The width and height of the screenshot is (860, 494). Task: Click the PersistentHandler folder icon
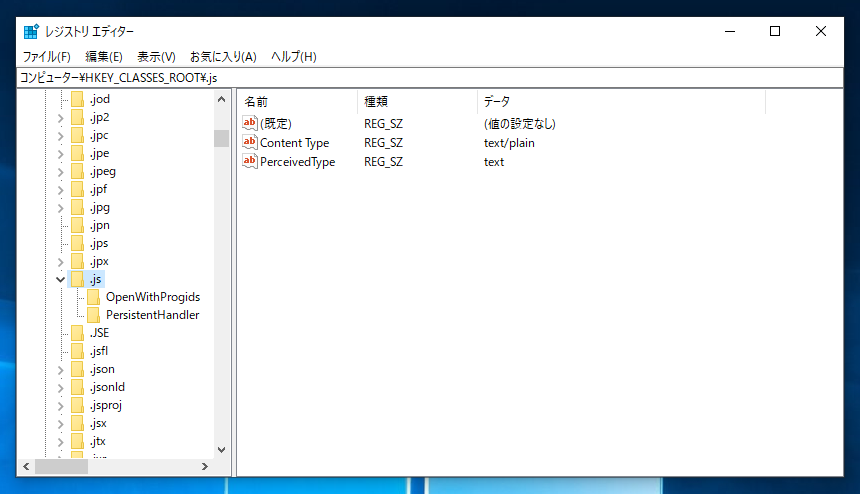94,315
